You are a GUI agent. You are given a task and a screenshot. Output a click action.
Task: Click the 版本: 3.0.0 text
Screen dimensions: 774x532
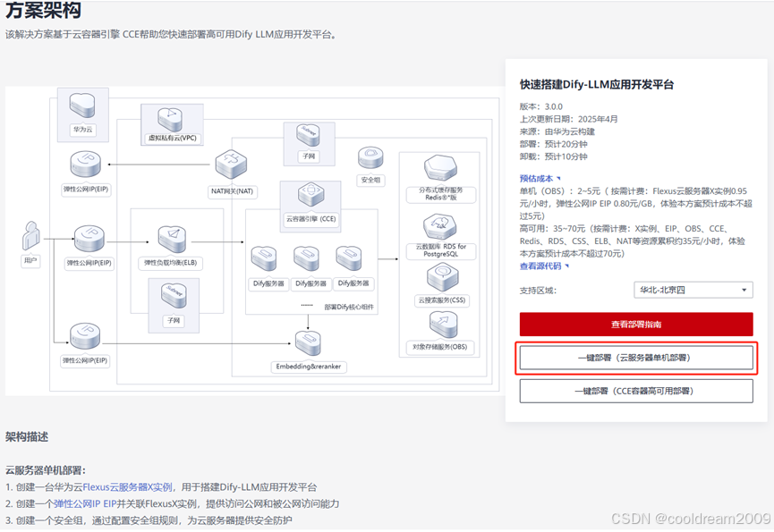540,106
